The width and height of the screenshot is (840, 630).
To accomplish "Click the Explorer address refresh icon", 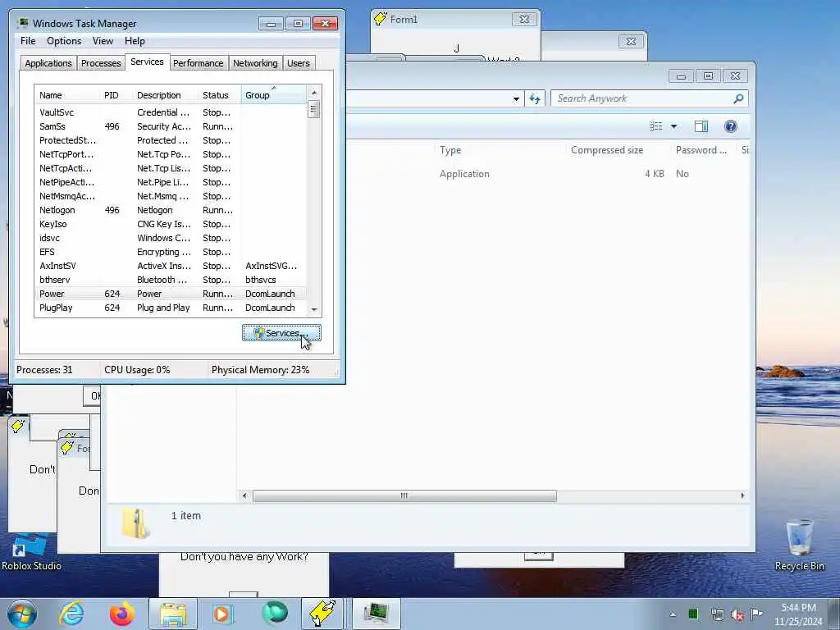I will coord(535,98).
